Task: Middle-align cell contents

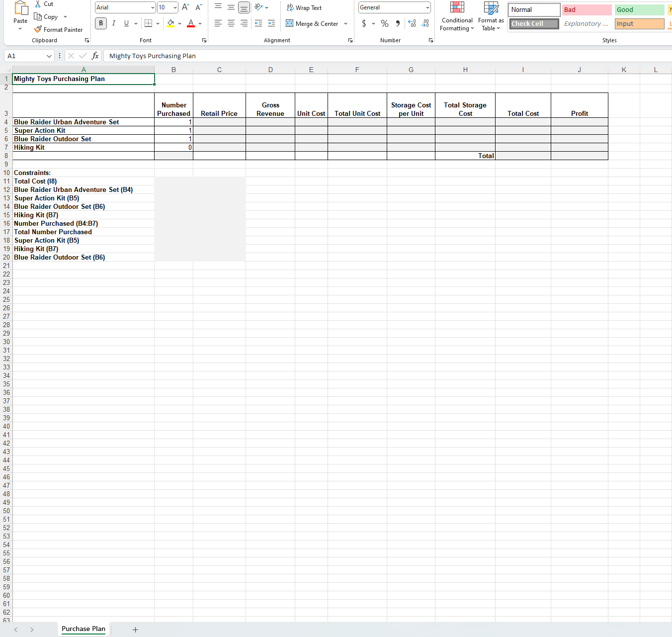Action: coord(231,7)
